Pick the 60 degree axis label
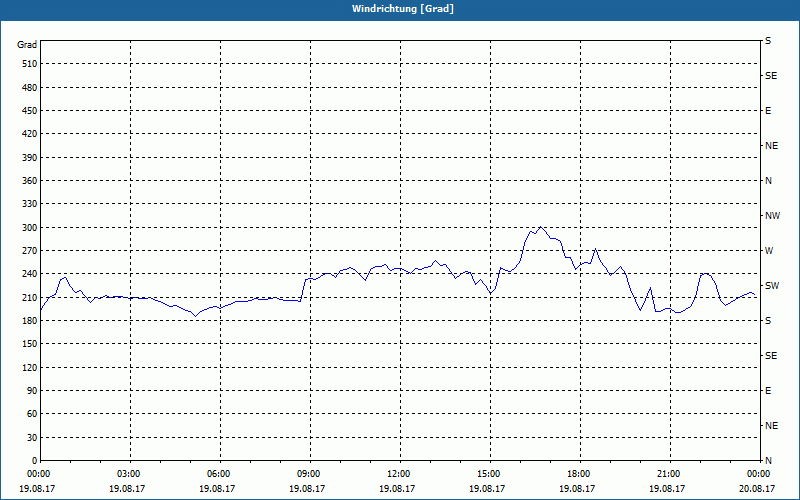800x500 pixels. [x=31, y=414]
